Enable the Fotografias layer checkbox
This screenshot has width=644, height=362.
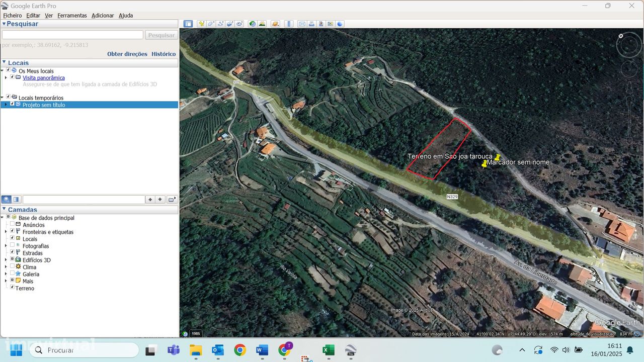[x=13, y=245]
